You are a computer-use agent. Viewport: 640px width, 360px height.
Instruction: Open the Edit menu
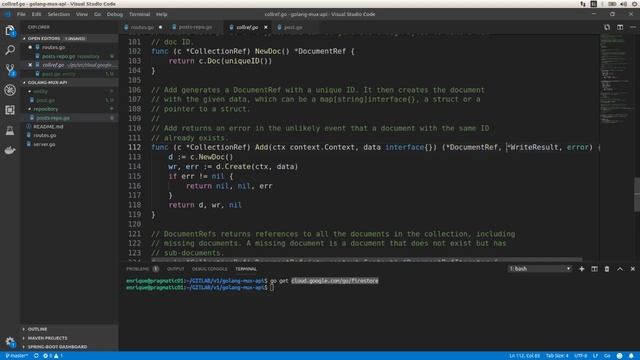tap(36, 14)
